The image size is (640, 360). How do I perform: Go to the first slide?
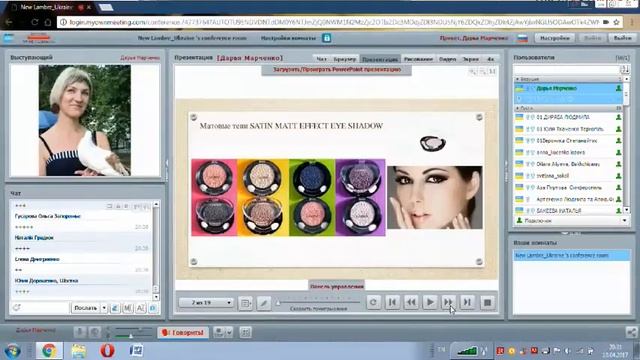pyautogui.click(x=392, y=302)
